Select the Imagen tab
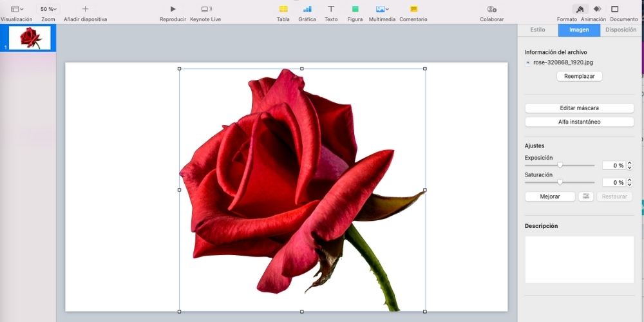This screenshot has width=644, height=322. [579, 30]
